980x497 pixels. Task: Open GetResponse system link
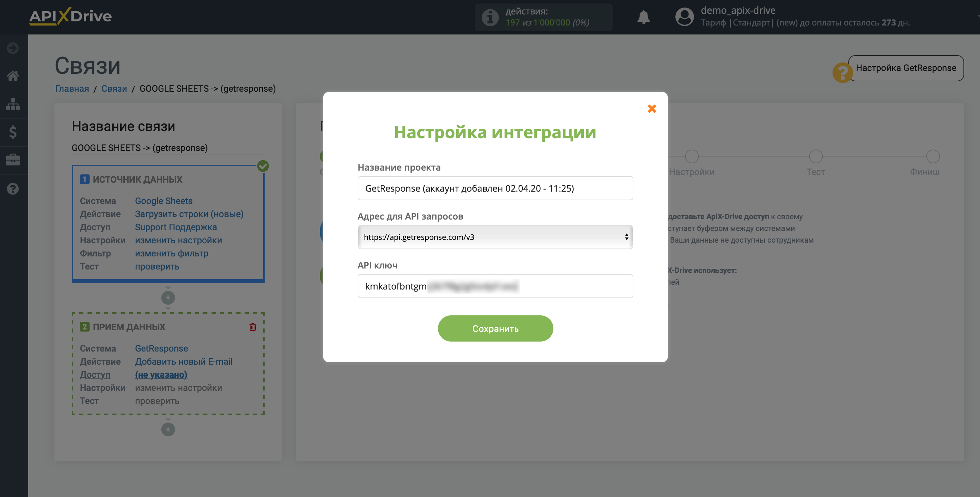tap(161, 348)
